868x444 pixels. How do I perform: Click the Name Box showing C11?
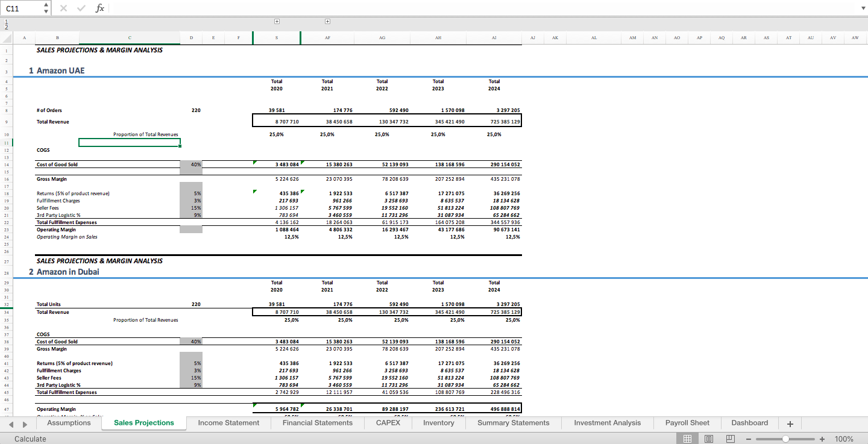pyautogui.click(x=23, y=8)
